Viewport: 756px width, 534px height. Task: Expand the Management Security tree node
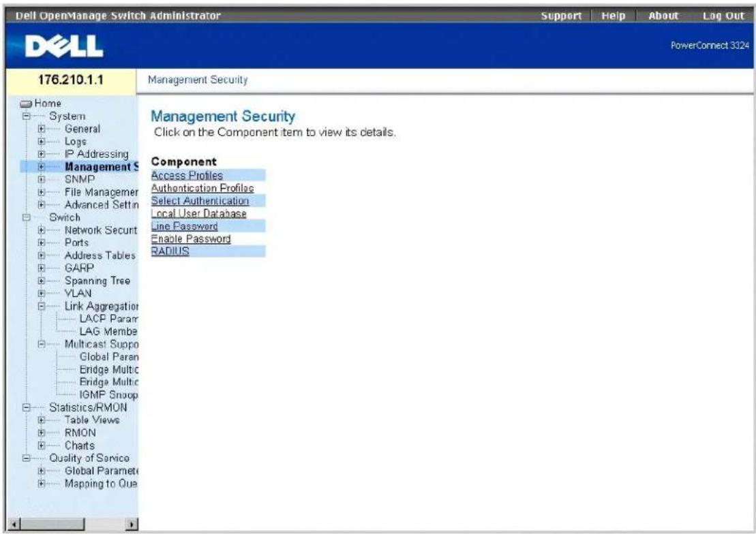pyautogui.click(x=42, y=167)
